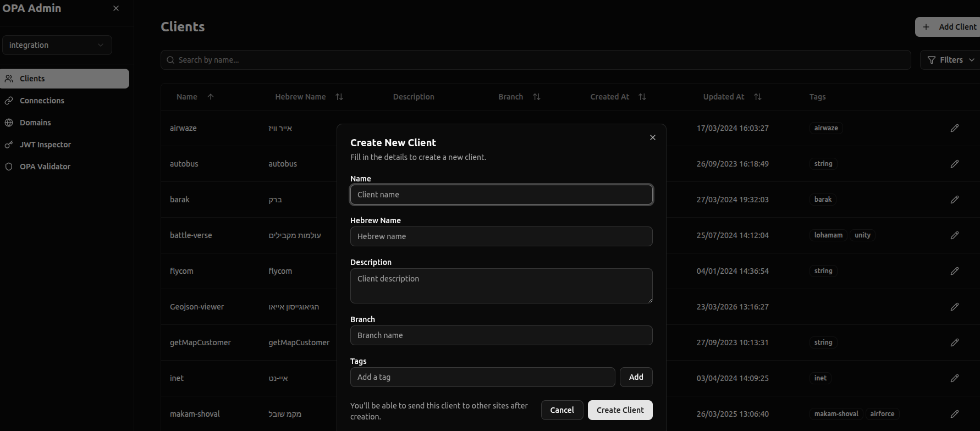
Task: Close the Create New Client dialog
Action: tap(653, 137)
